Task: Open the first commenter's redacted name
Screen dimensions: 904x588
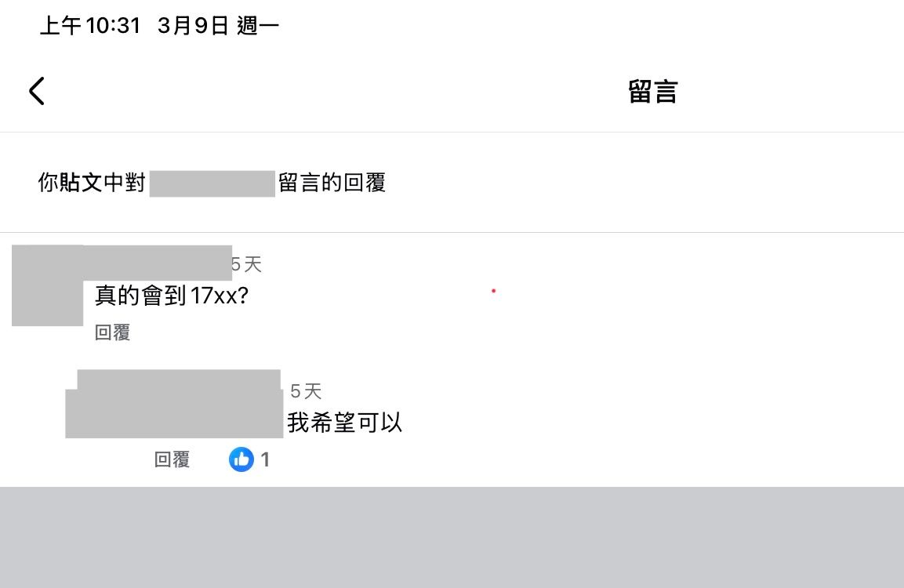Action: point(157,263)
